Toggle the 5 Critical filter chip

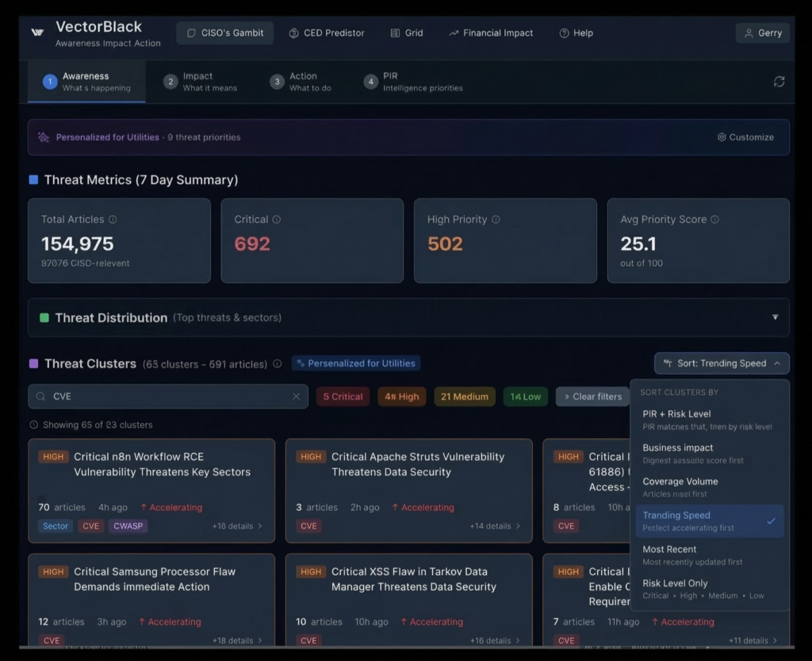coord(343,397)
